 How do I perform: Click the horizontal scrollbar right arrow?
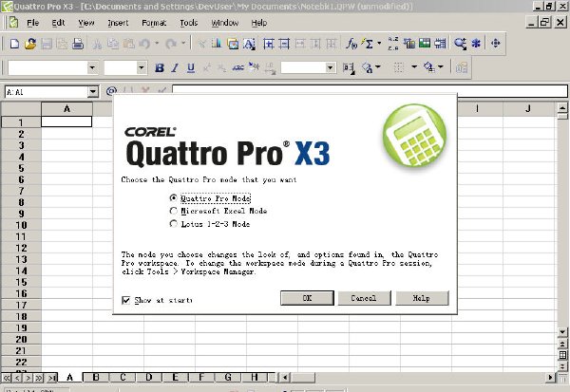point(551,378)
